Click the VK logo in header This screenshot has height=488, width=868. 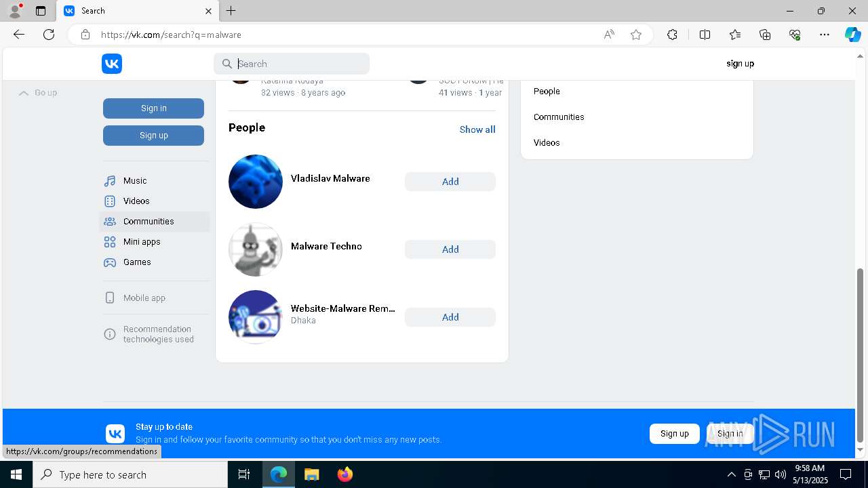click(x=112, y=64)
